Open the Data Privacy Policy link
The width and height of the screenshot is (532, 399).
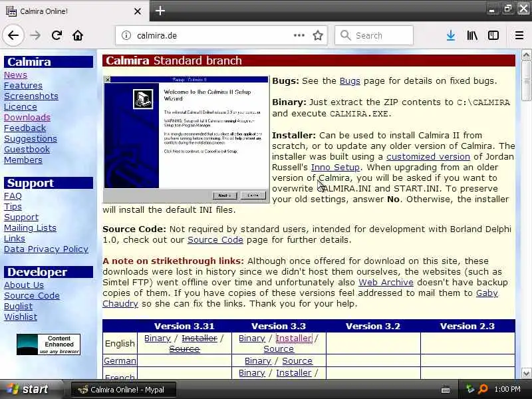46,249
